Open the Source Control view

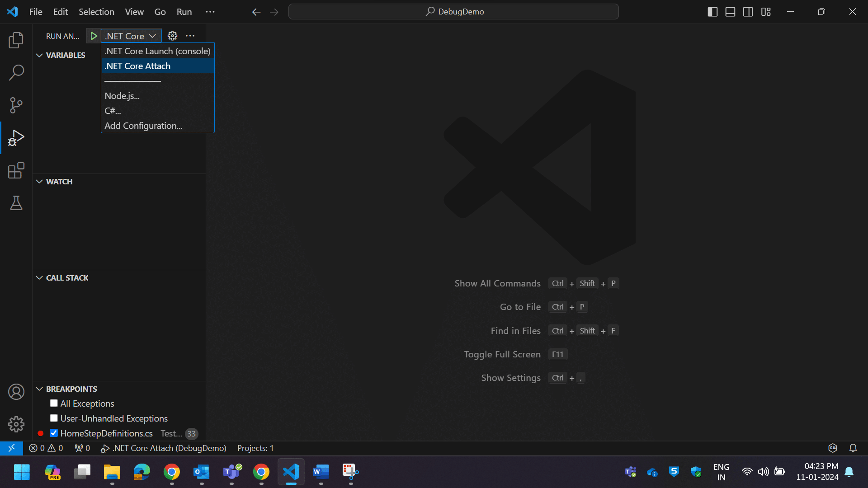(16, 105)
